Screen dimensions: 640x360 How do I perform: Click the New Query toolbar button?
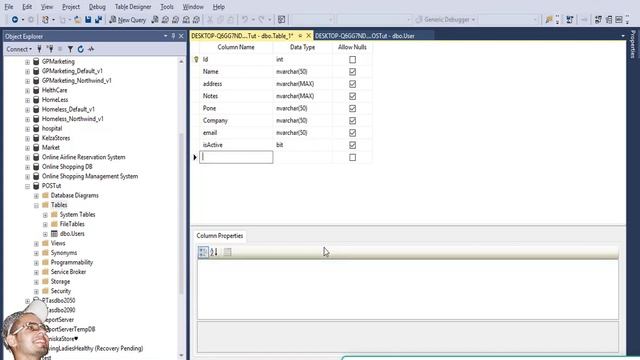coord(127,20)
